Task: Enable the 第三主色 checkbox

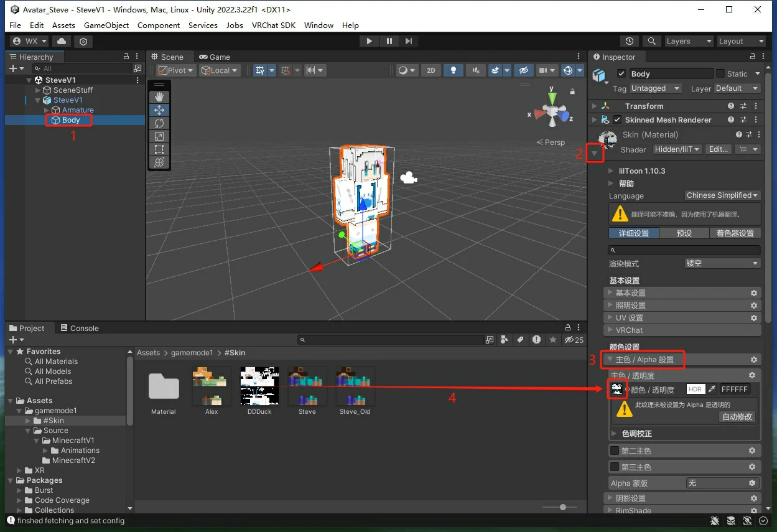Action: [x=615, y=467]
